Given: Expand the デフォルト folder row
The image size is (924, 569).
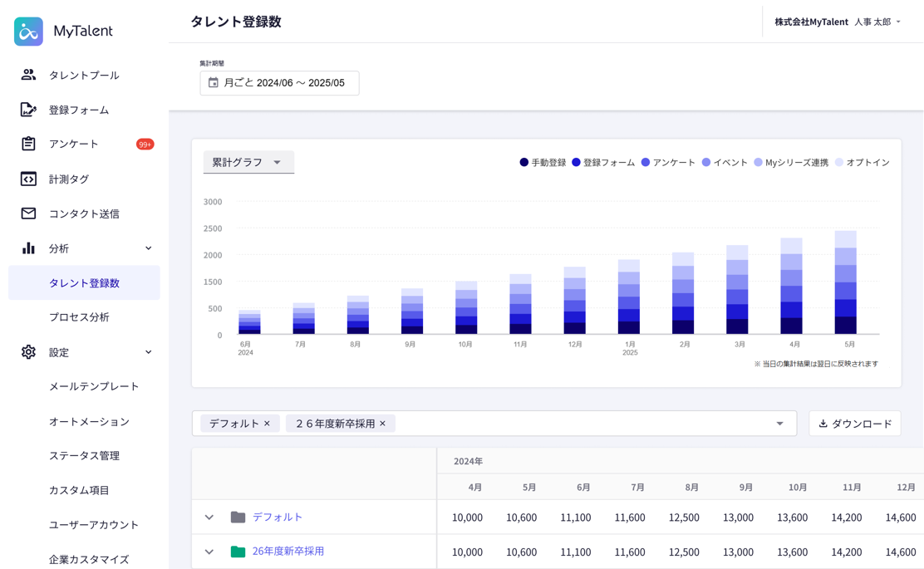Looking at the screenshot, I should point(209,517).
